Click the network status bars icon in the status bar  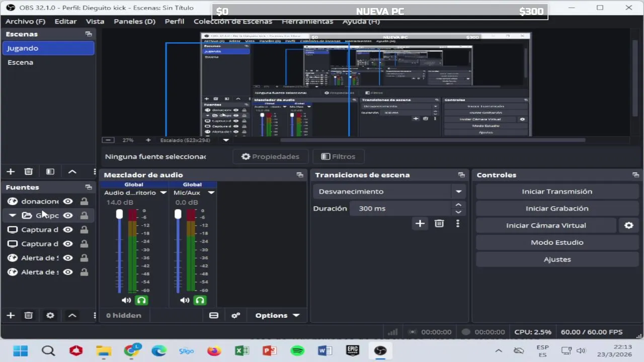(x=393, y=332)
